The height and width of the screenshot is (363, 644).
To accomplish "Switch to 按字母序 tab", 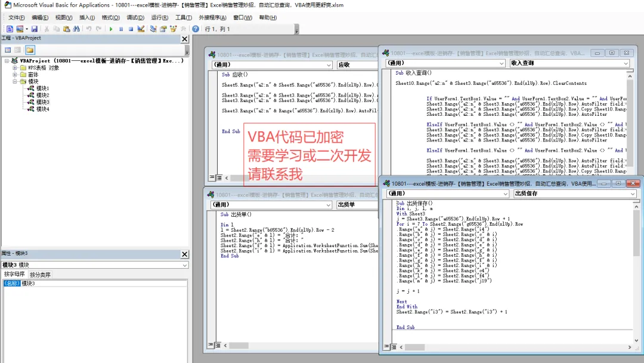I will (x=14, y=274).
